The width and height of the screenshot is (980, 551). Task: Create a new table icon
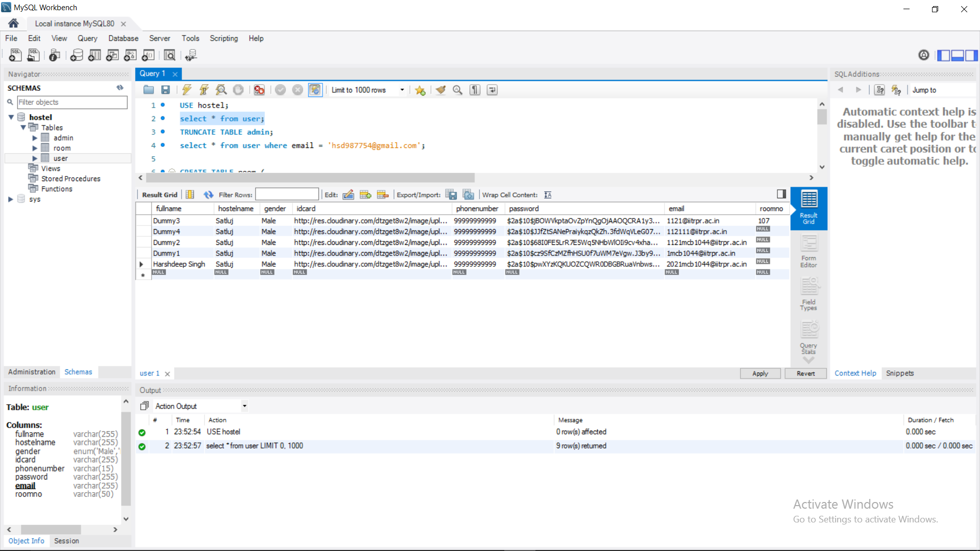(x=94, y=55)
